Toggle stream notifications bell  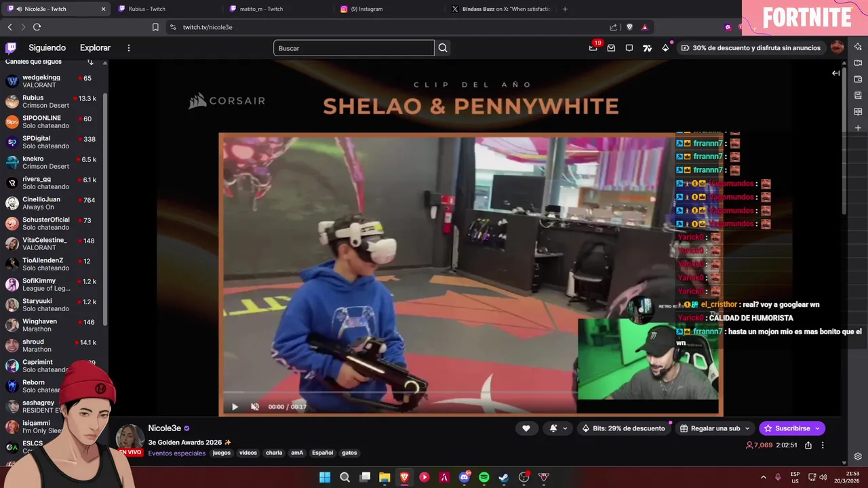point(553,428)
